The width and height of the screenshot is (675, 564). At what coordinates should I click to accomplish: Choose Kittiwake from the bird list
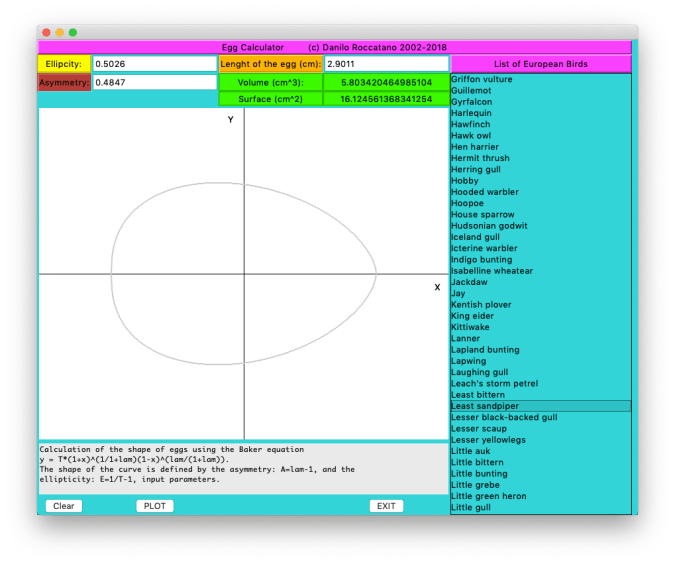click(470, 327)
